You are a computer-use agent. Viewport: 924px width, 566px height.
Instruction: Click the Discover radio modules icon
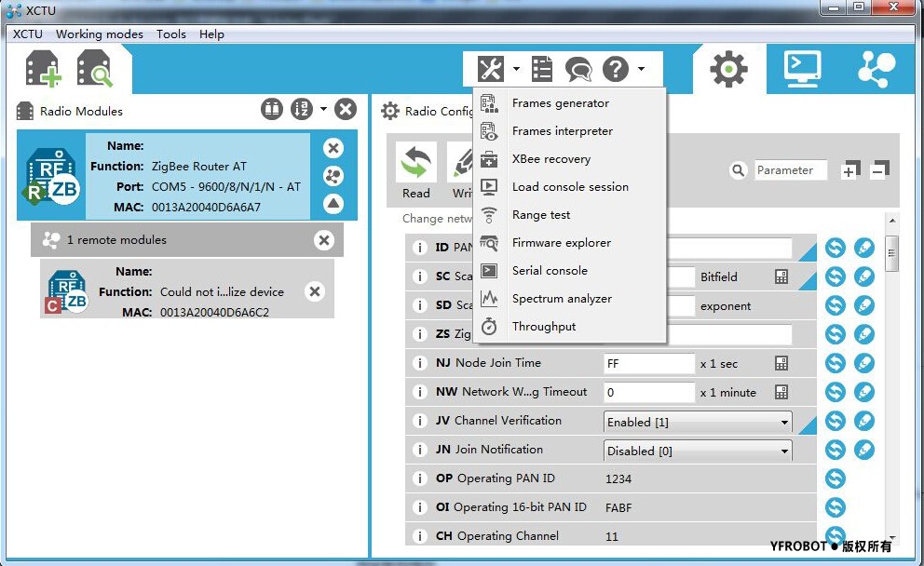pos(94,70)
